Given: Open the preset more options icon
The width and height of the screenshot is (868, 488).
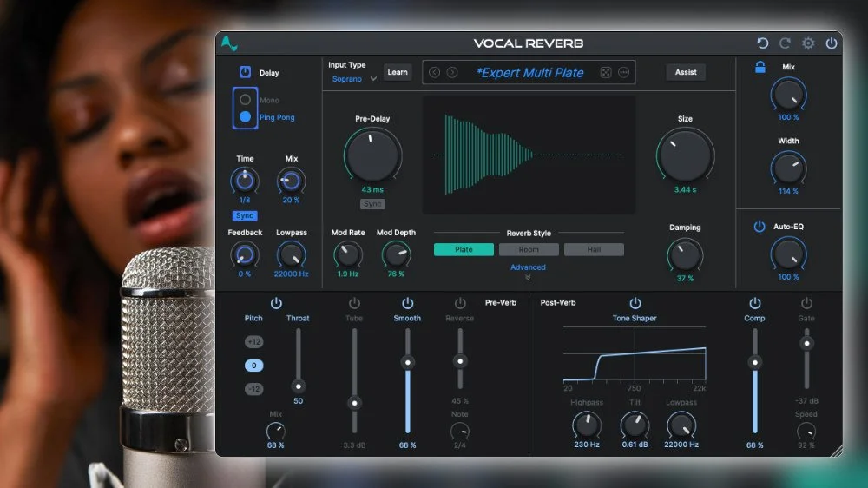Looking at the screenshot, I should click(x=623, y=73).
